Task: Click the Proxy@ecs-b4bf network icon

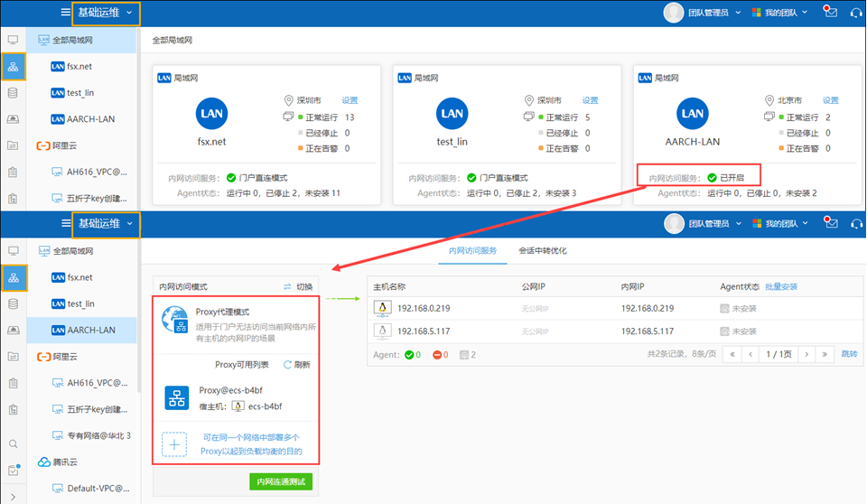Action: click(x=175, y=398)
